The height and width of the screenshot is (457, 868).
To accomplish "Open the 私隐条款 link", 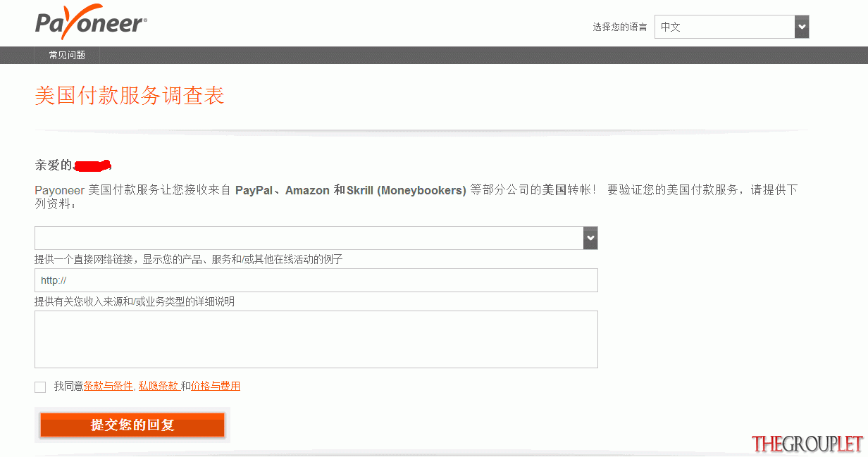I will (158, 386).
